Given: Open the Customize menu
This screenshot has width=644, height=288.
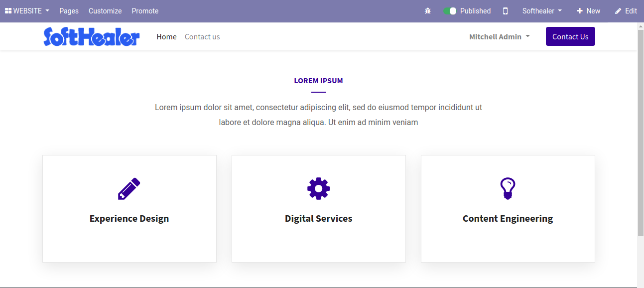Looking at the screenshot, I should pos(105,11).
